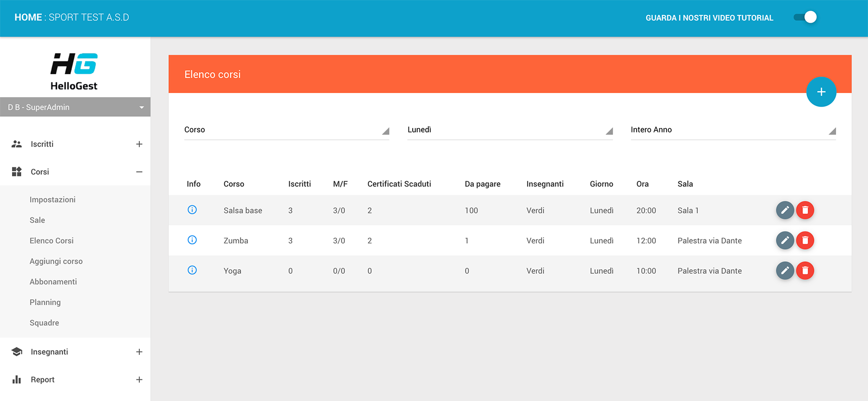Add a new course with plus button

821,92
